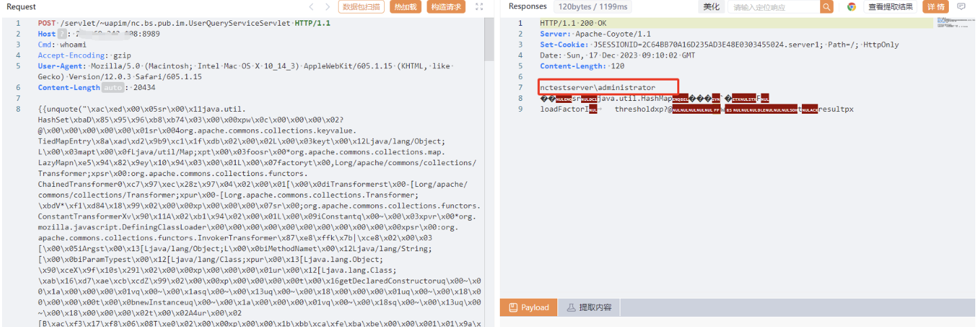This screenshot has height=327, width=980.
Task: Click the Date header line in response
Action: coord(618,56)
